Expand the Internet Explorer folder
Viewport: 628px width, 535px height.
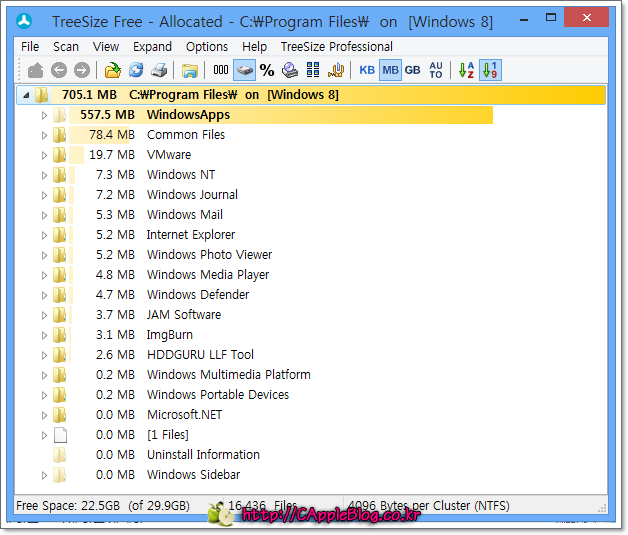[44, 235]
